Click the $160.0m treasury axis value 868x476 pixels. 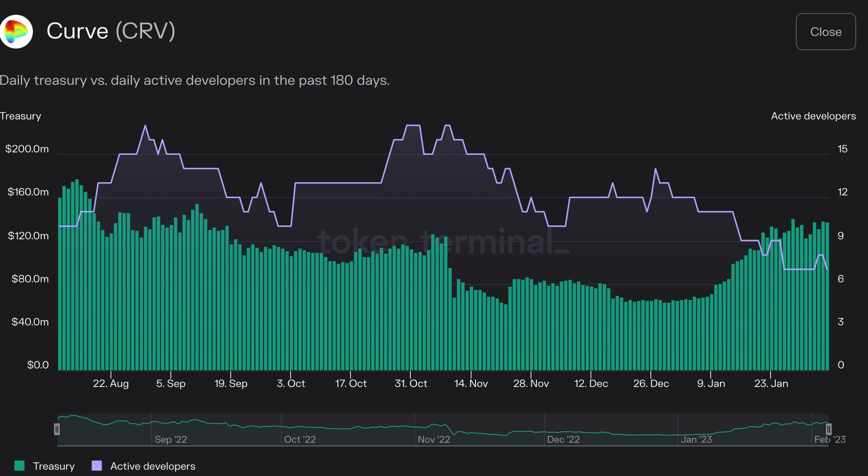[28, 192]
